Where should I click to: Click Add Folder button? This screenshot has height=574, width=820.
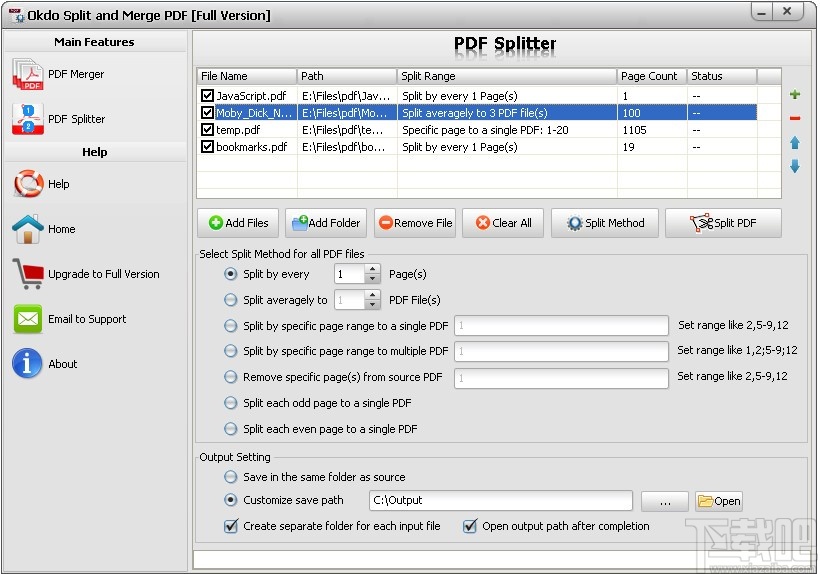(326, 223)
